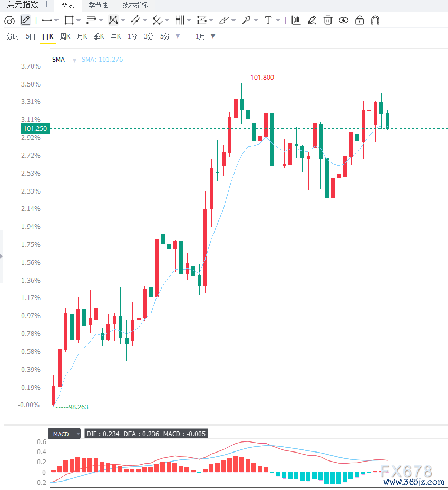The width and height of the screenshot is (448, 490).
Task: Open dropdown next to rectangle tool
Action: point(79,21)
